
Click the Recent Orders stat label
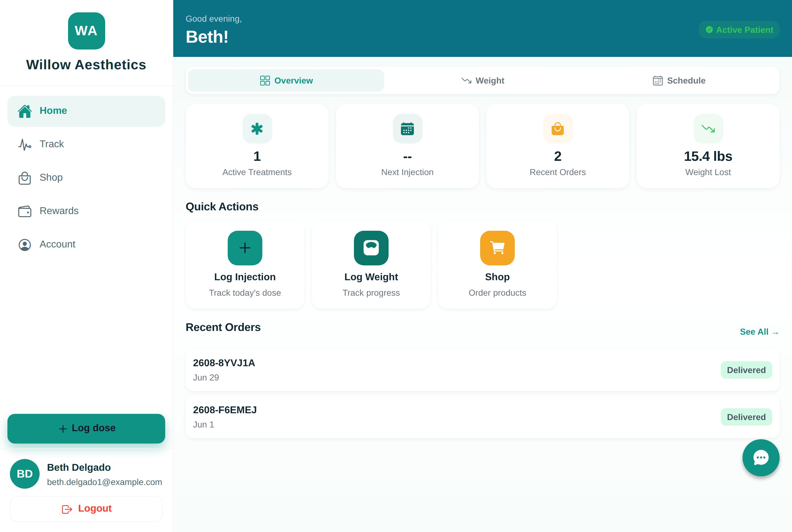(x=557, y=172)
